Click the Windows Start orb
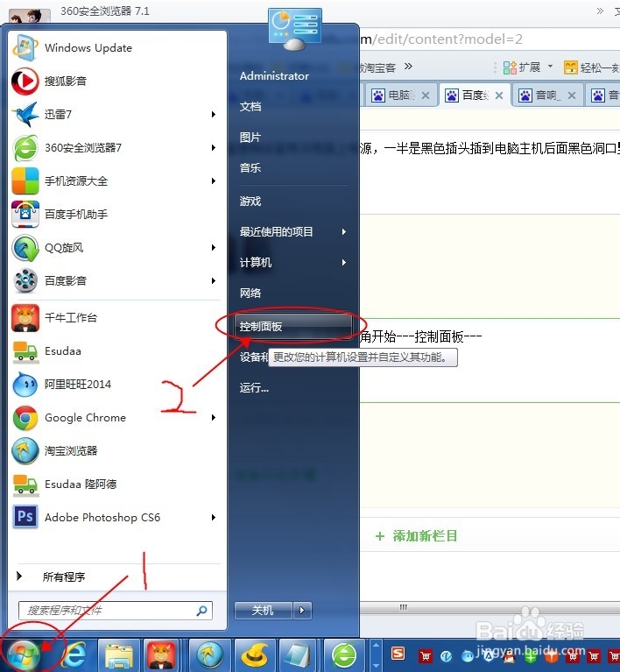The image size is (620, 672). (24, 654)
